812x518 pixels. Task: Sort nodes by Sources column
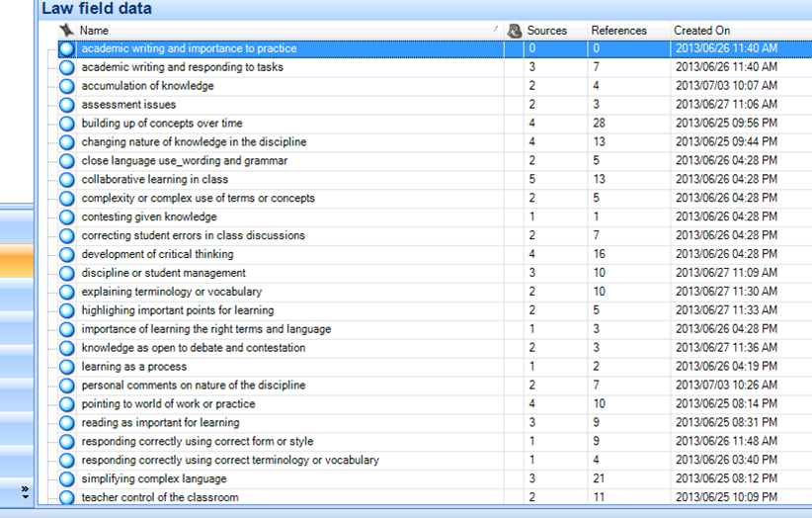pos(547,31)
